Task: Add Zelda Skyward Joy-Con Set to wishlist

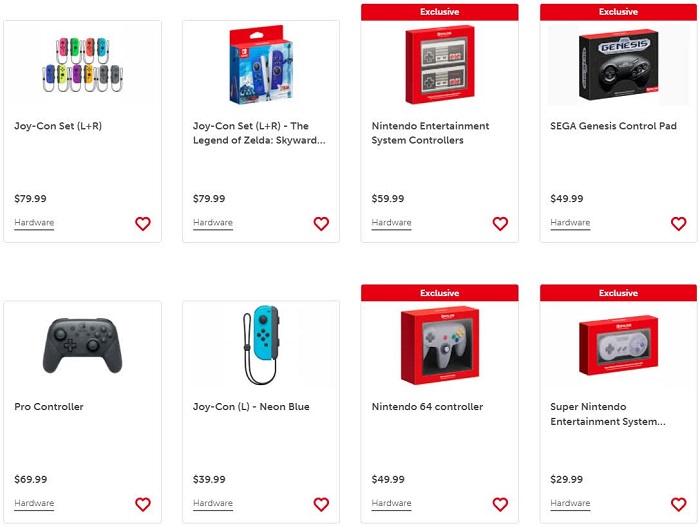Action: [321, 224]
